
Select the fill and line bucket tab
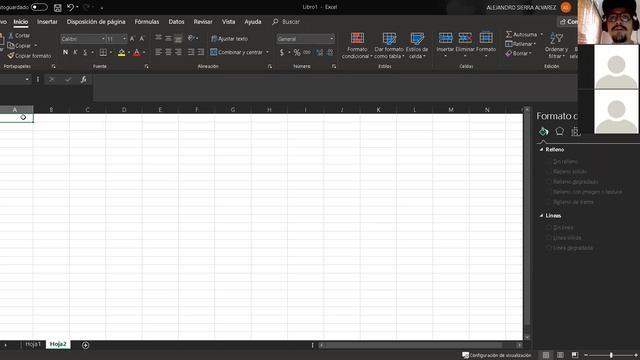(x=543, y=131)
